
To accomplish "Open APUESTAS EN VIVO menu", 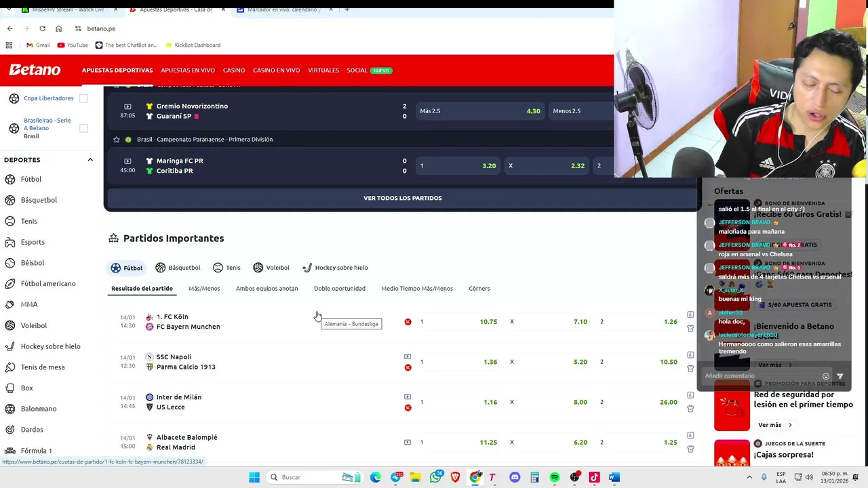I will pyautogui.click(x=188, y=70).
